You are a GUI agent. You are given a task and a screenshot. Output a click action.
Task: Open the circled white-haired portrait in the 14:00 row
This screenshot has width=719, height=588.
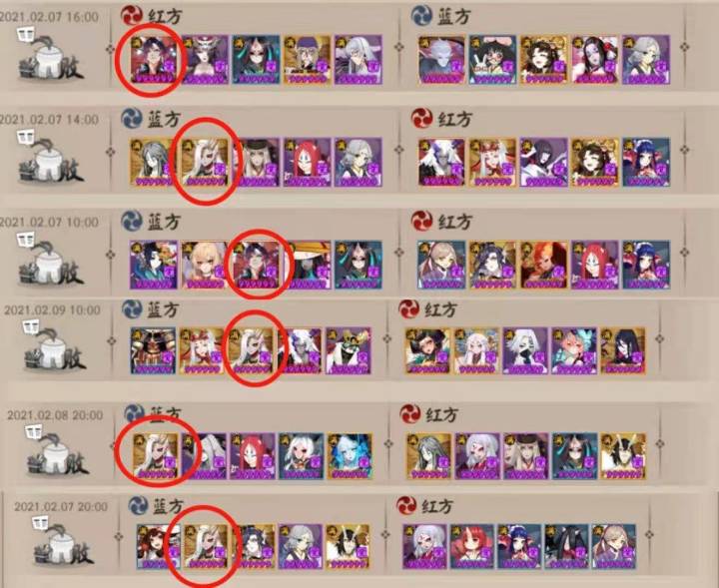(205, 163)
